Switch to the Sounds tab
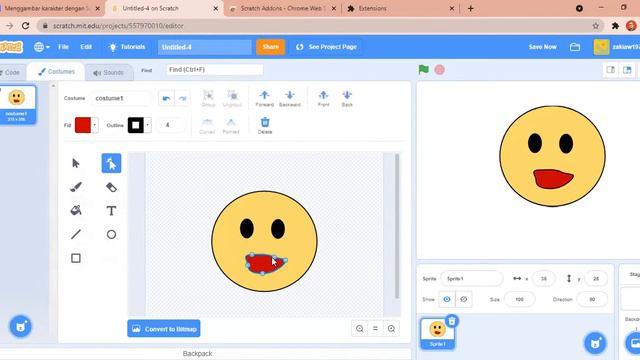This screenshot has height=360, width=640. tap(109, 73)
